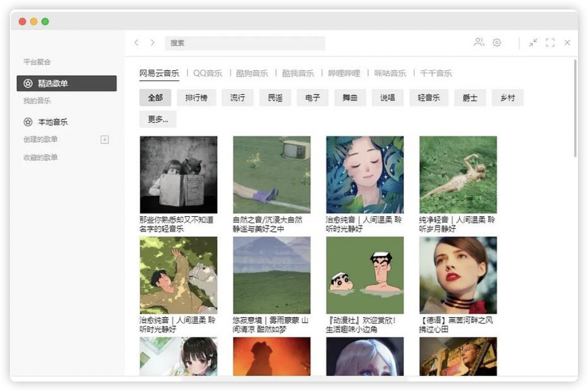Image resolution: width=588 pixels, height=391 pixels.
Task: Switch to the 哔哩哔哩 tab
Action: 344,73
